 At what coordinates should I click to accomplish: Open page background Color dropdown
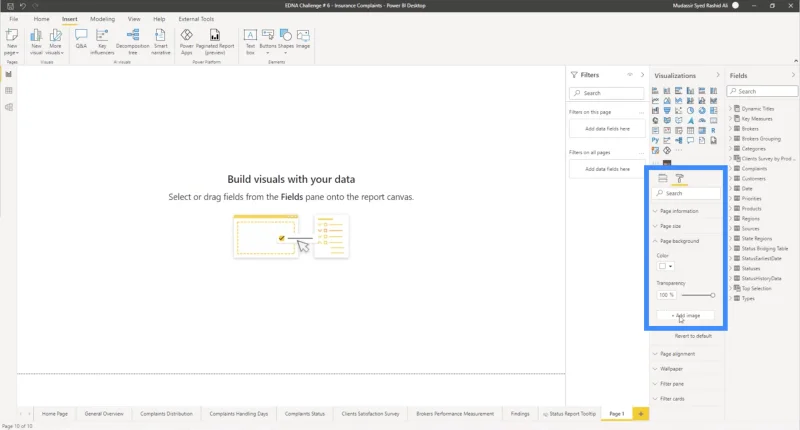(x=665, y=266)
